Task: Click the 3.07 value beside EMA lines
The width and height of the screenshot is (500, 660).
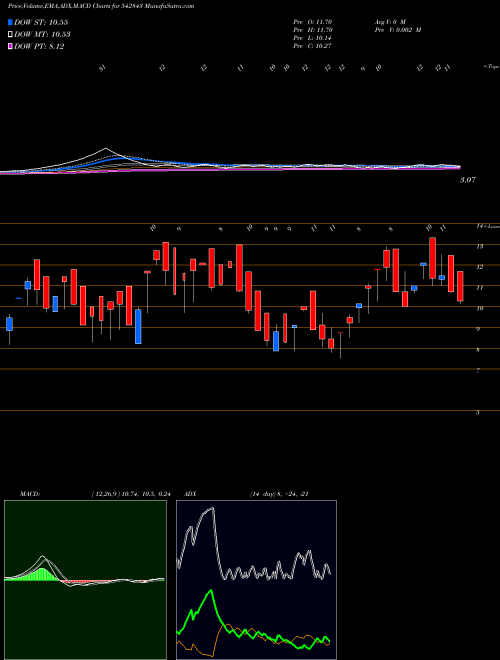Action: (x=468, y=180)
